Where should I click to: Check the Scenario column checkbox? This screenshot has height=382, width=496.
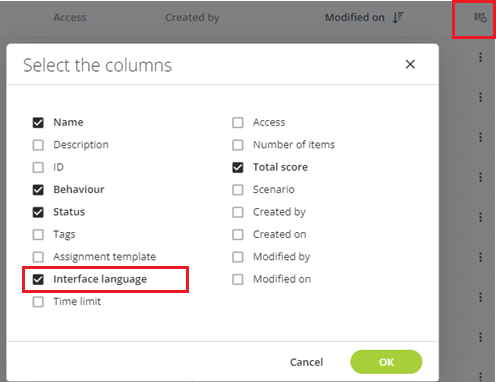tap(238, 190)
